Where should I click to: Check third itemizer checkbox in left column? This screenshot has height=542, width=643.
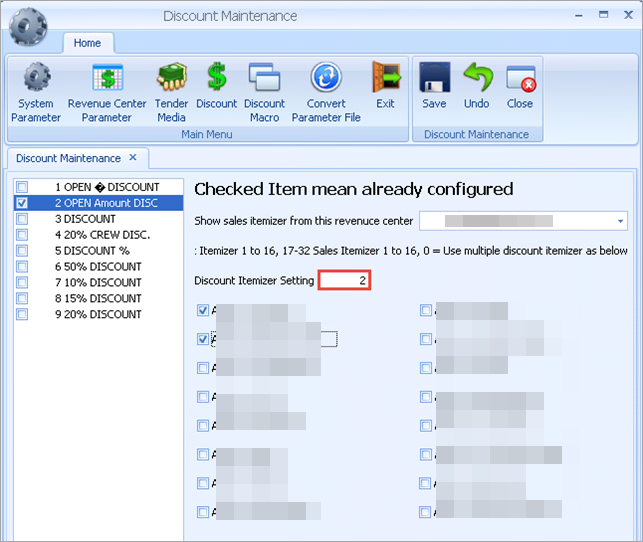point(203,368)
